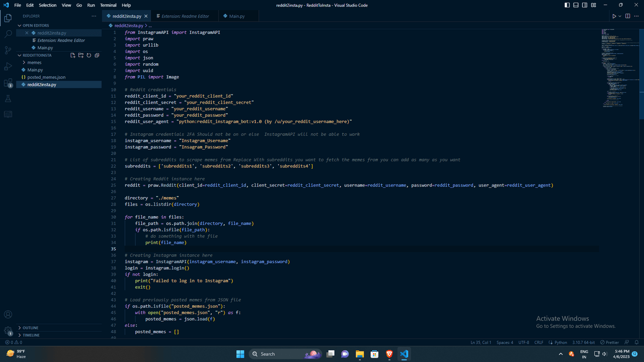Open the Accounts icon in activity bar

(x=8, y=315)
